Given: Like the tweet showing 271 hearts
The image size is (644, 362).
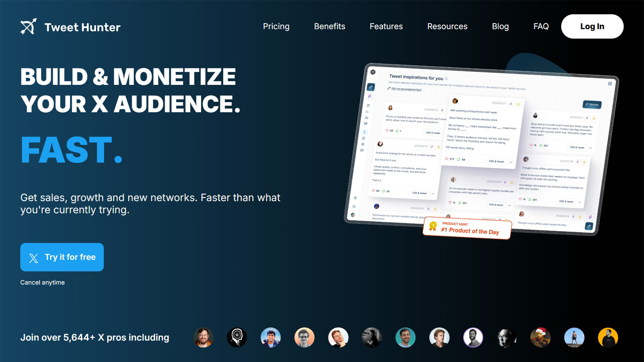Looking at the screenshot, I should click(446, 159).
